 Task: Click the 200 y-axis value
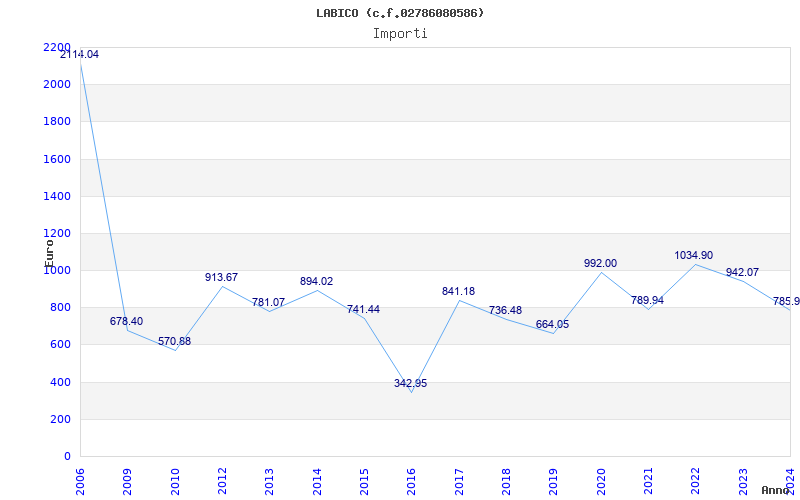pos(60,419)
